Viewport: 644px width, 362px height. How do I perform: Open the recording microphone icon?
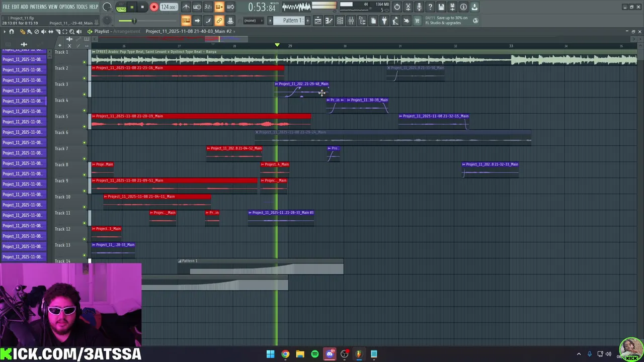tap(419, 7)
